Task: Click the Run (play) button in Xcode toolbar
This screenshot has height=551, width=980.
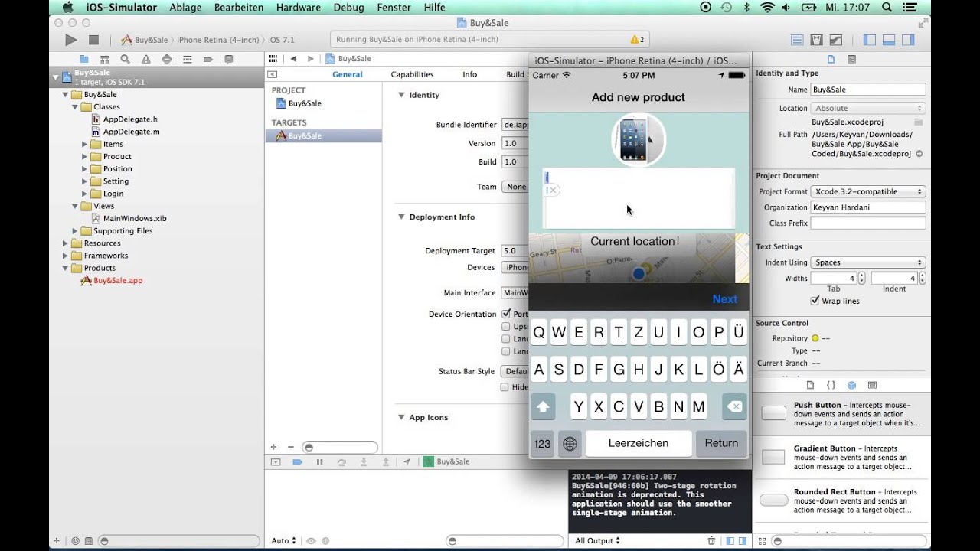Action: [70, 40]
